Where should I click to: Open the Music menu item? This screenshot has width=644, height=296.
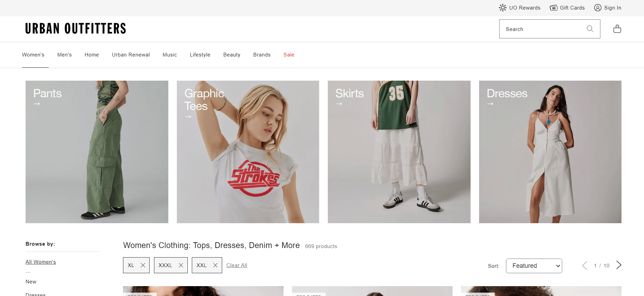pos(170,55)
